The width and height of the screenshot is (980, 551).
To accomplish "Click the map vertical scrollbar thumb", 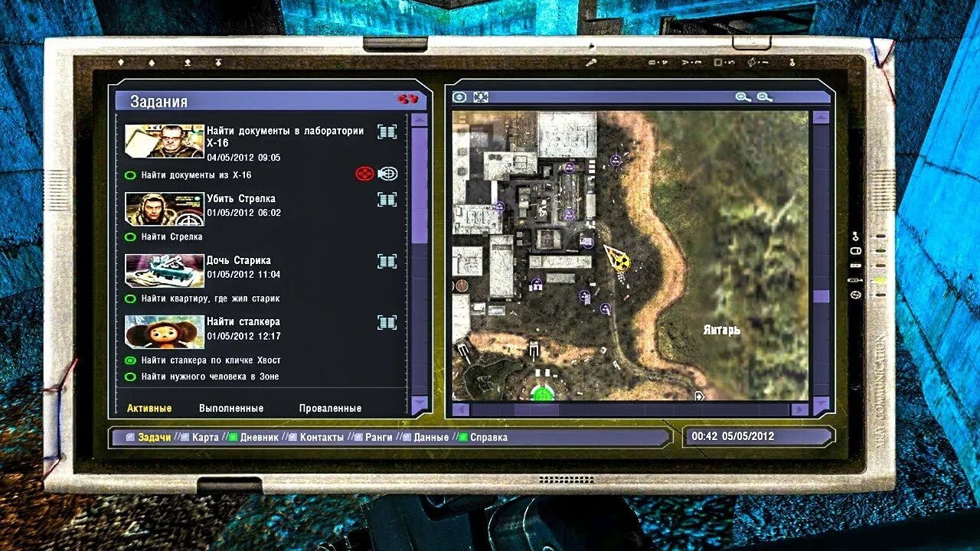I will coord(821,296).
